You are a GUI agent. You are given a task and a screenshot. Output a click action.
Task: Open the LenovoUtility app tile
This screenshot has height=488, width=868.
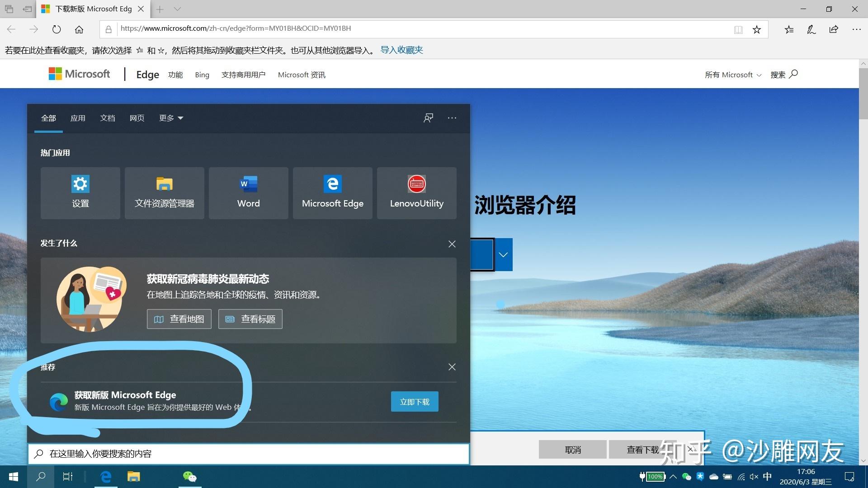[x=416, y=193]
